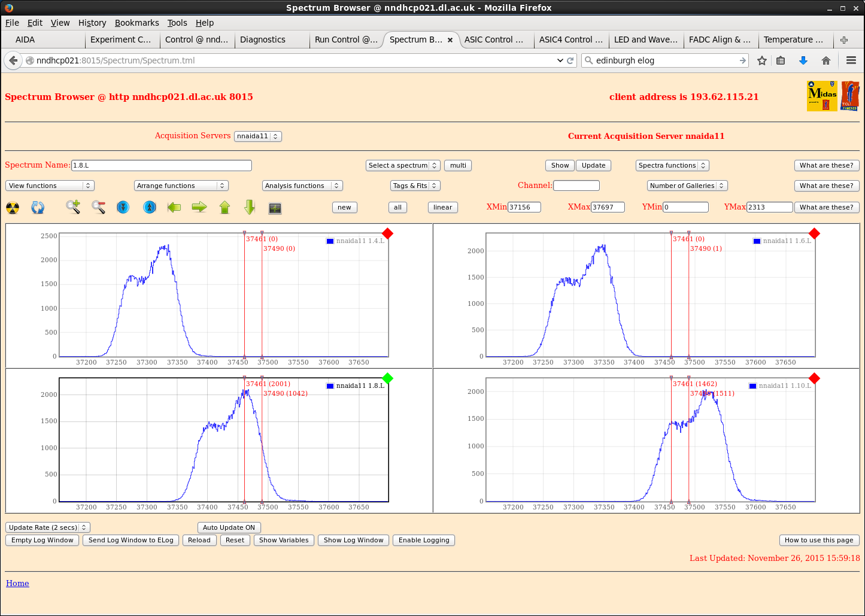Zoom in with the magnifier plus icon
The height and width of the screenshot is (616, 865).
click(73, 207)
